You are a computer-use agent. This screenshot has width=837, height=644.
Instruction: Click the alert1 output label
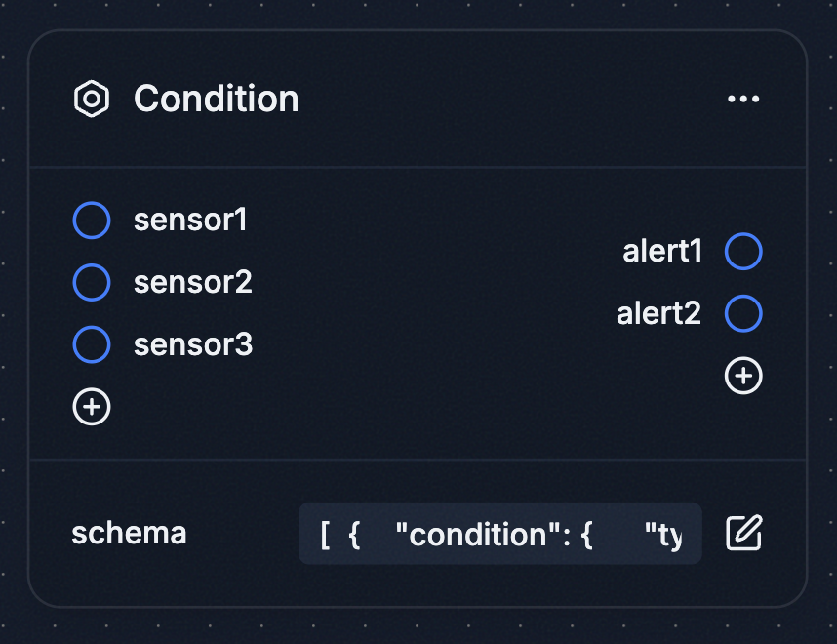click(x=662, y=252)
